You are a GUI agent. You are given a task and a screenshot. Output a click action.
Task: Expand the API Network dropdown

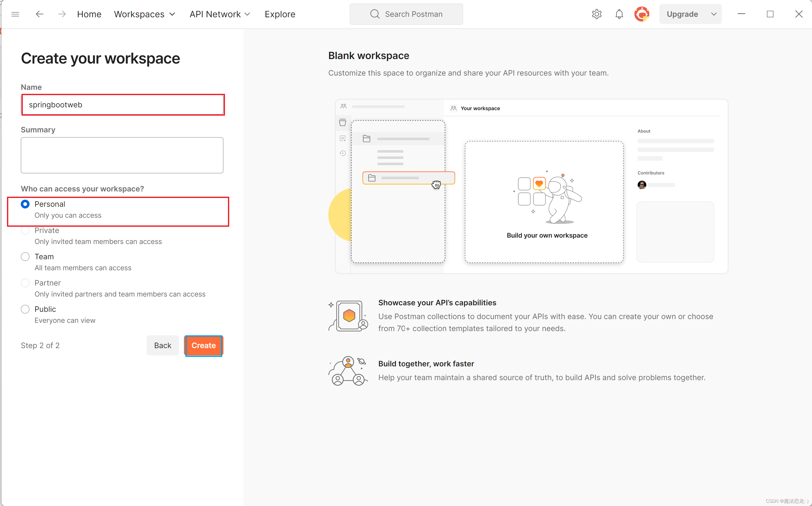pyautogui.click(x=219, y=14)
